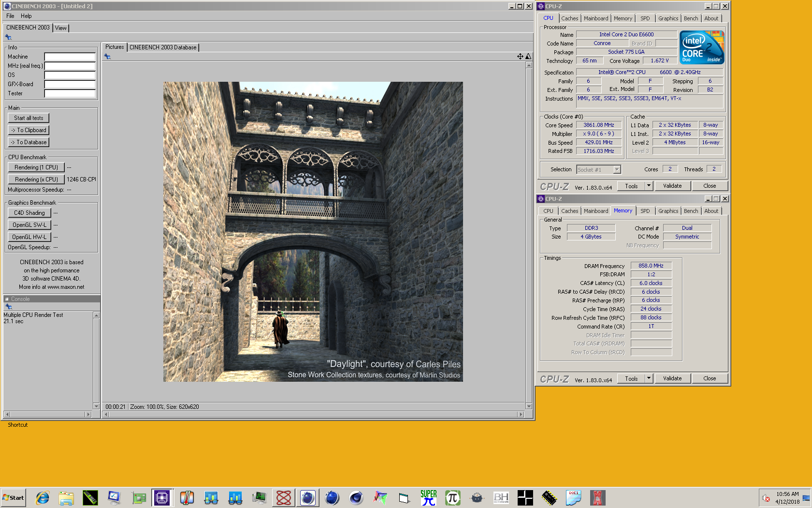
Task: Click the pin icon in the Pictures panel
Action: [x=107, y=57]
